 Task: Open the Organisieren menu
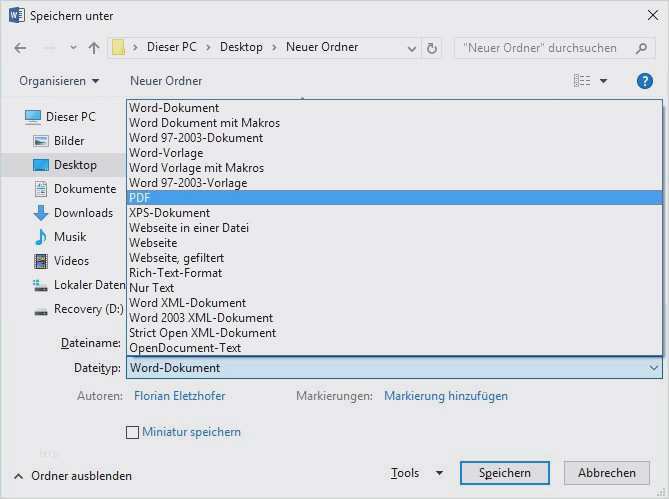pos(59,81)
